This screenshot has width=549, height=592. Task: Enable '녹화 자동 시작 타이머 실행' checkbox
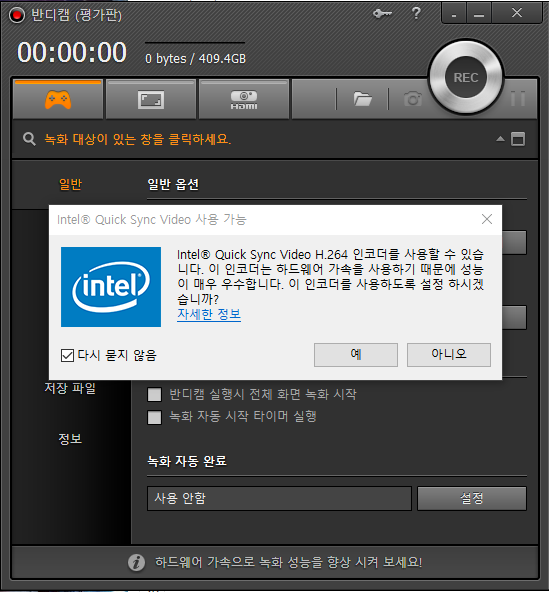[x=154, y=417]
